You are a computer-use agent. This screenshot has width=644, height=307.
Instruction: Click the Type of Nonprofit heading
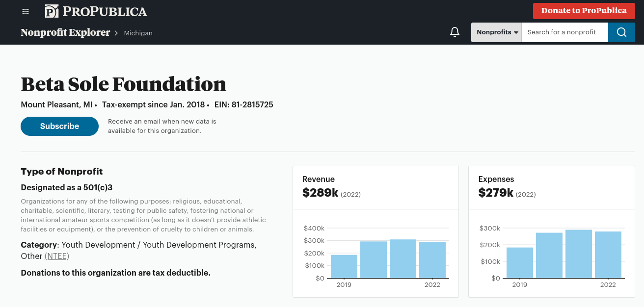(x=62, y=172)
